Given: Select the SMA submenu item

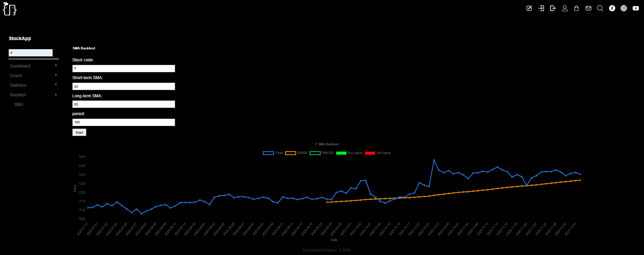Looking at the screenshot, I should point(19,105).
